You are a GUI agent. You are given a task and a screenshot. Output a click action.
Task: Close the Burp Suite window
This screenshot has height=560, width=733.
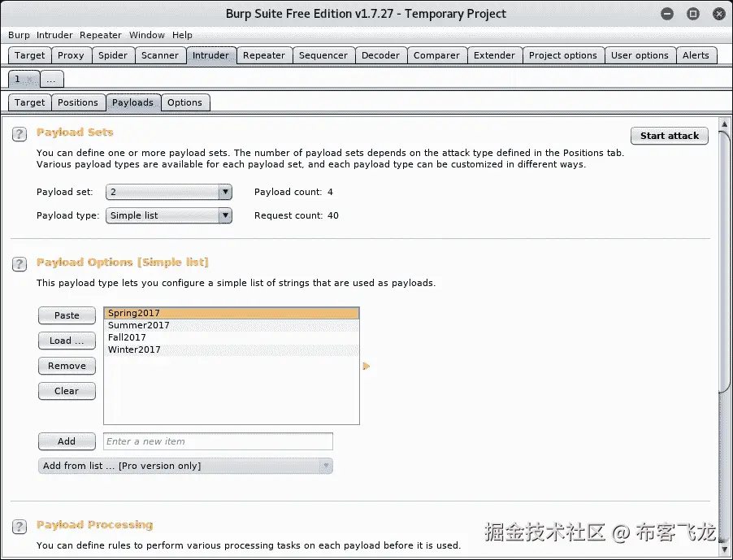pos(719,14)
